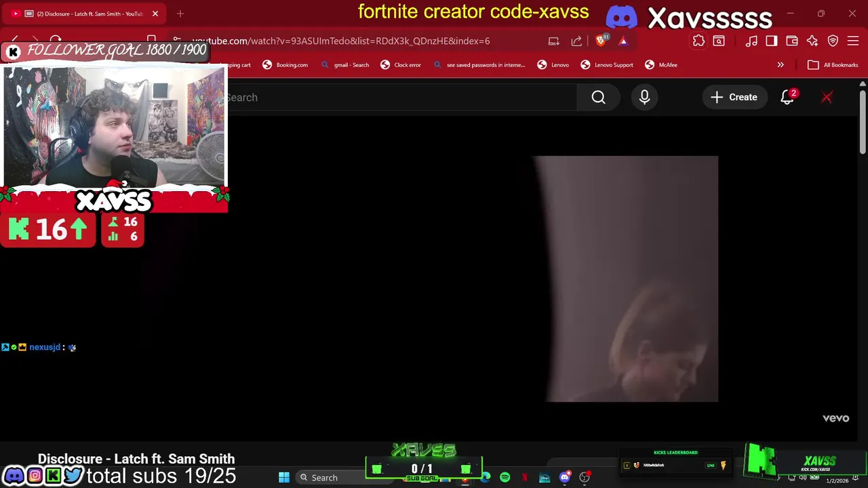Open the McAfee bookmark
868x488 pixels.
tap(661, 64)
